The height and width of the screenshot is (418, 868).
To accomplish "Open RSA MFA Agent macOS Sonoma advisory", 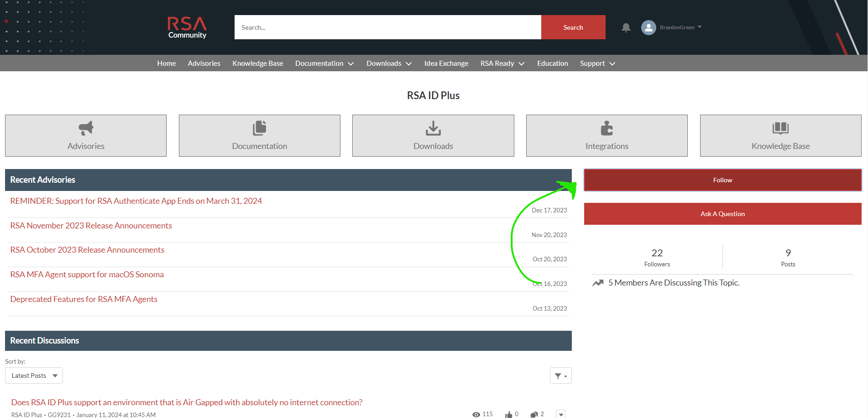I will tap(87, 275).
